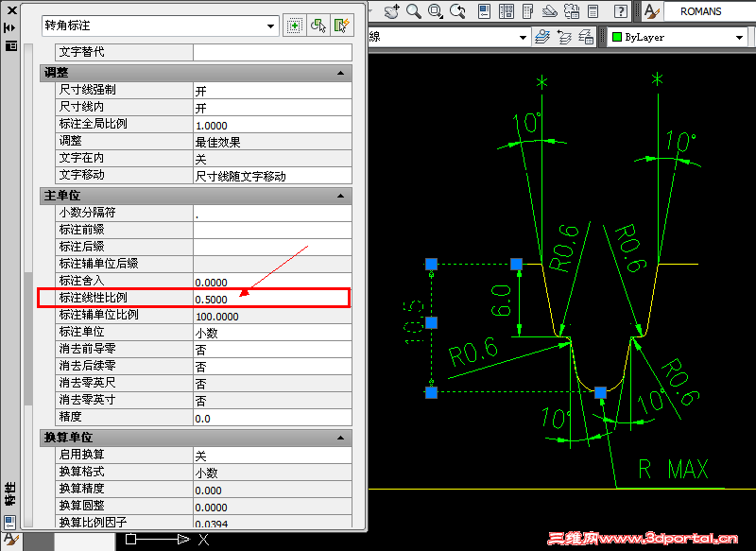
Task: Click the green ByLayer color swatch
Action: [x=617, y=37]
